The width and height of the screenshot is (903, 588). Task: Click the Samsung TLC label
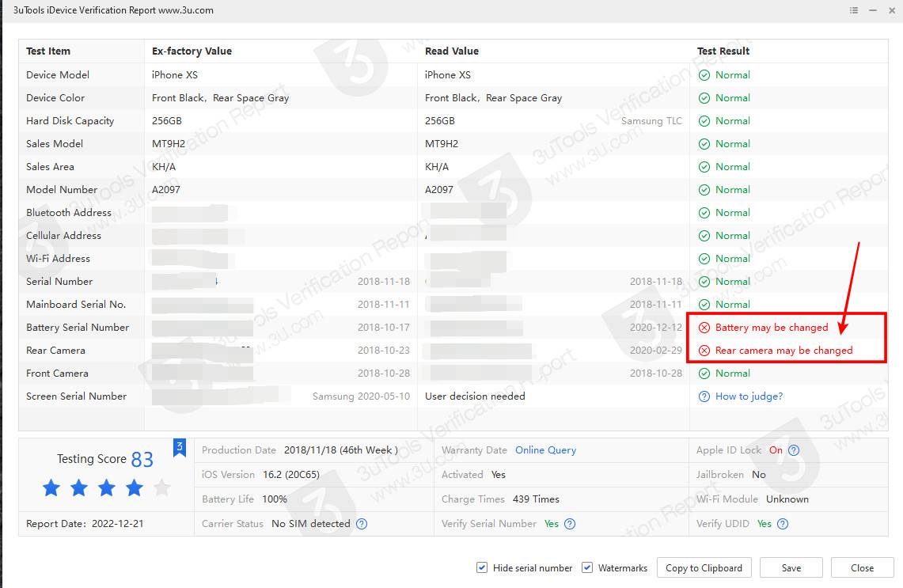pos(651,121)
